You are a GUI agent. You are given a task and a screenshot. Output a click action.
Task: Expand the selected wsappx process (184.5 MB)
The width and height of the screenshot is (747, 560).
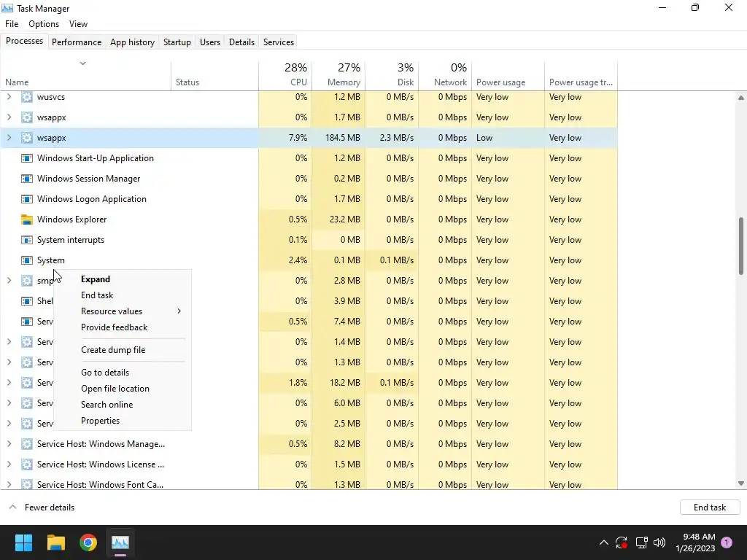tap(9, 138)
